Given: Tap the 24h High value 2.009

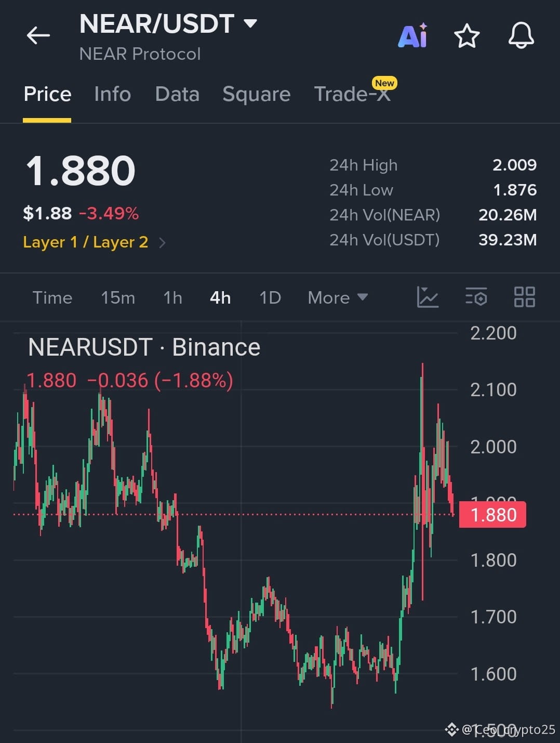Looking at the screenshot, I should coord(514,165).
